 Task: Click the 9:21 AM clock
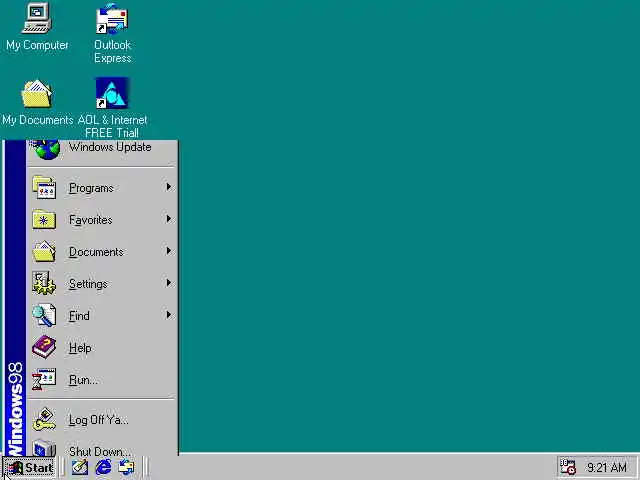[x=607, y=467]
